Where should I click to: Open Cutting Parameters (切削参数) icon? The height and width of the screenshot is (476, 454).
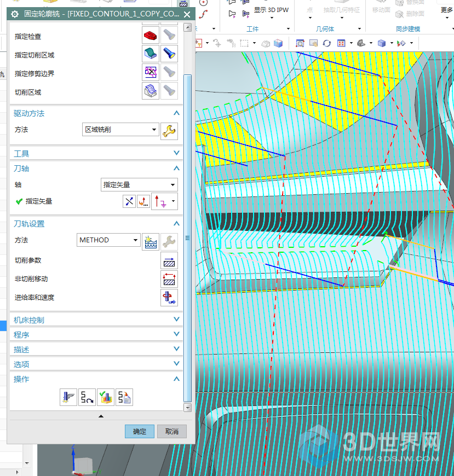(169, 260)
